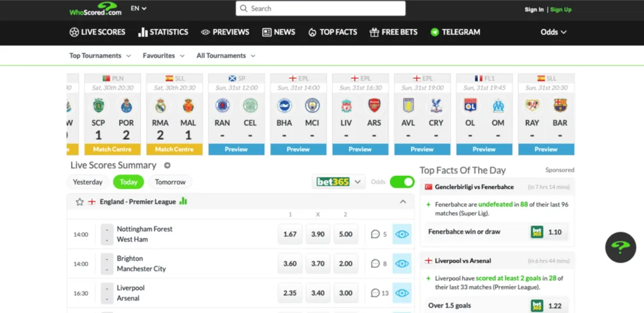This screenshot has height=313, width=644.
Task: Click eye preview for Nottingham Forest match
Action: point(402,234)
